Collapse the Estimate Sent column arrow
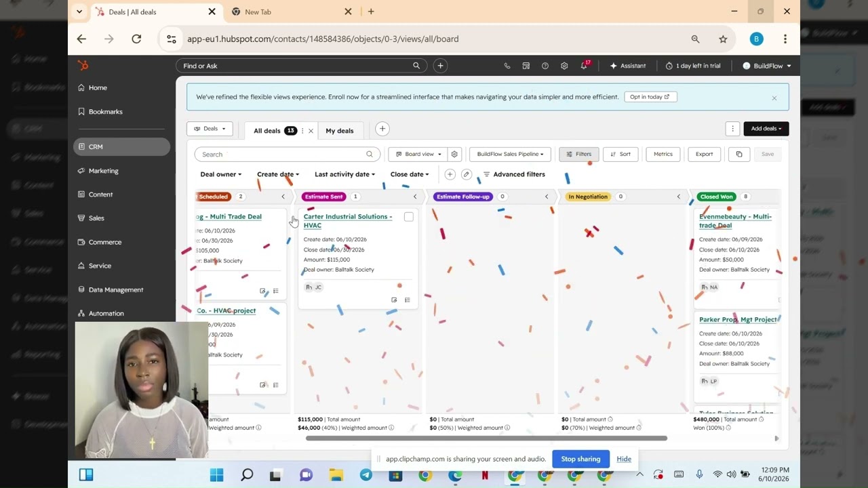Viewport: 868px width, 488px height. (415, 197)
